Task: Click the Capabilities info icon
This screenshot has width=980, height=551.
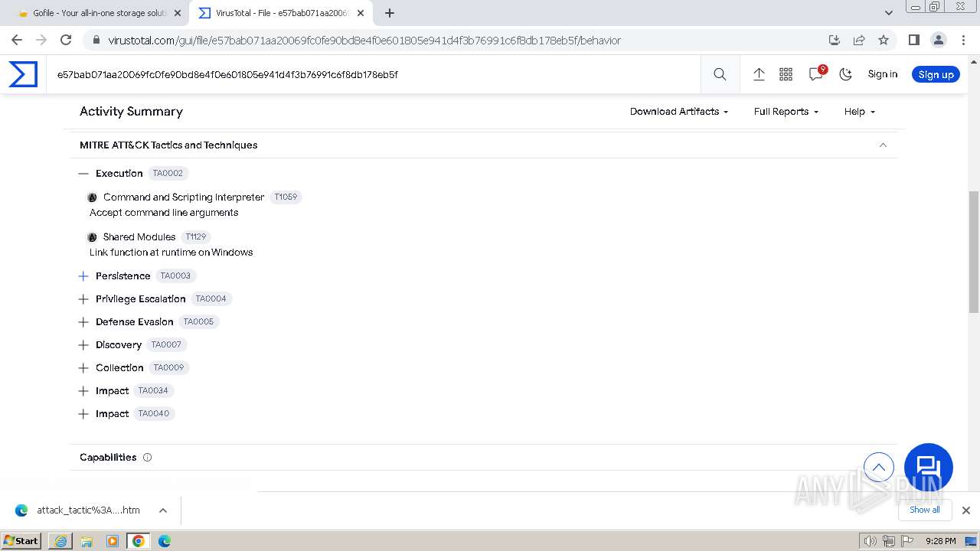Action: tap(147, 457)
